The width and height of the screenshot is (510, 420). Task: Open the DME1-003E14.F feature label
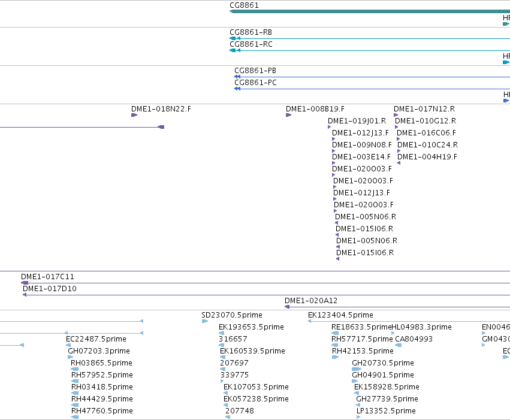[x=361, y=157]
